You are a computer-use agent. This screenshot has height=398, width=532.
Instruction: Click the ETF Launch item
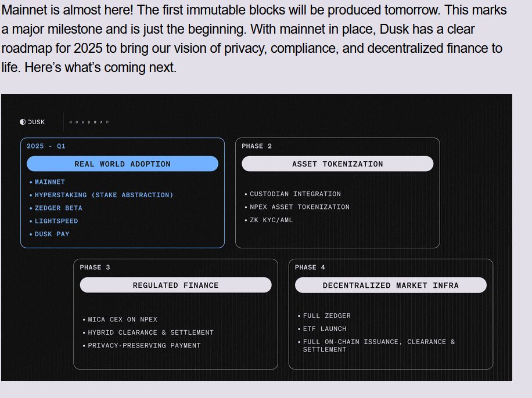325,329
